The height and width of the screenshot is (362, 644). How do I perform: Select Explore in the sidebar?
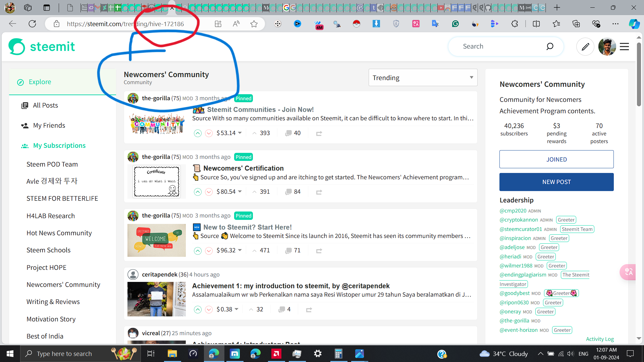[62, 82]
